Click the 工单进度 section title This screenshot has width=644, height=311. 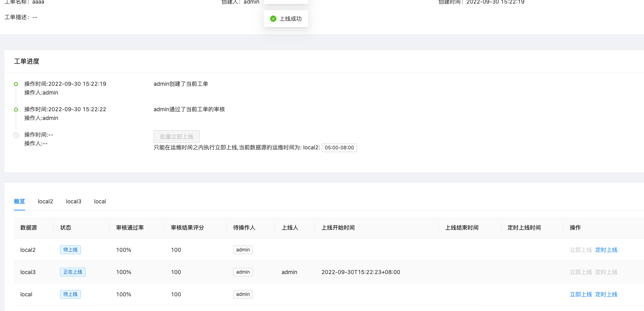pos(27,61)
